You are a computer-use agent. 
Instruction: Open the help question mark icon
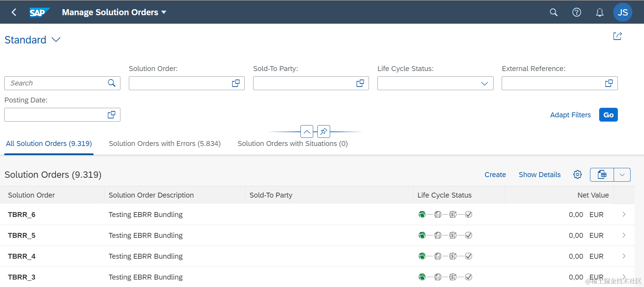(577, 12)
